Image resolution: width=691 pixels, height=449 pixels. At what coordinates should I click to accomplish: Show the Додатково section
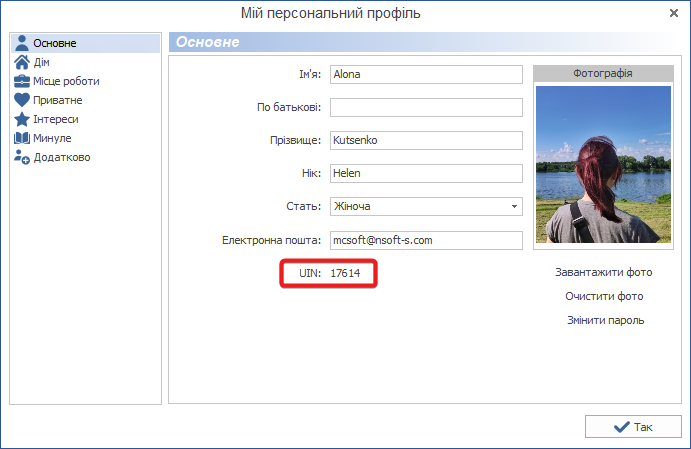(62, 157)
